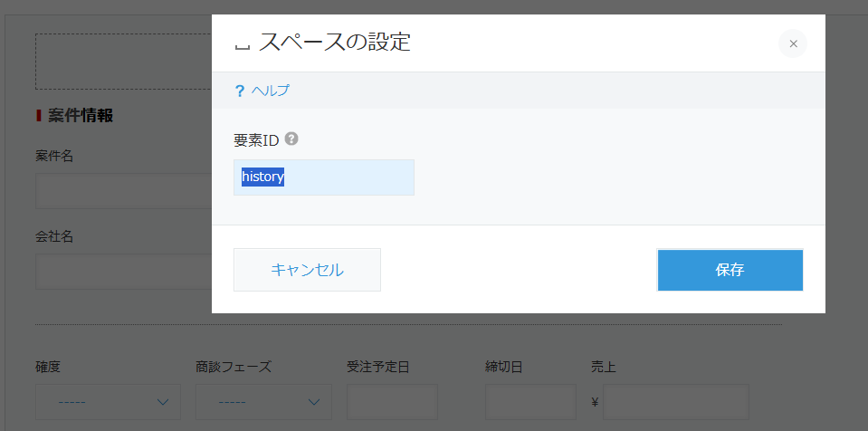Image resolution: width=868 pixels, height=431 pixels.
Task: Click the スペースの設定 dialog title
Action: [x=334, y=43]
